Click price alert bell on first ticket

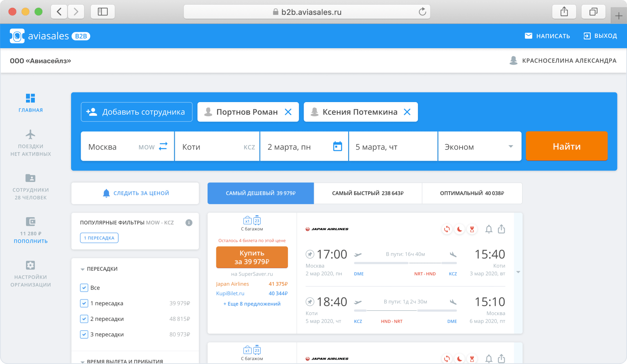point(489,229)
